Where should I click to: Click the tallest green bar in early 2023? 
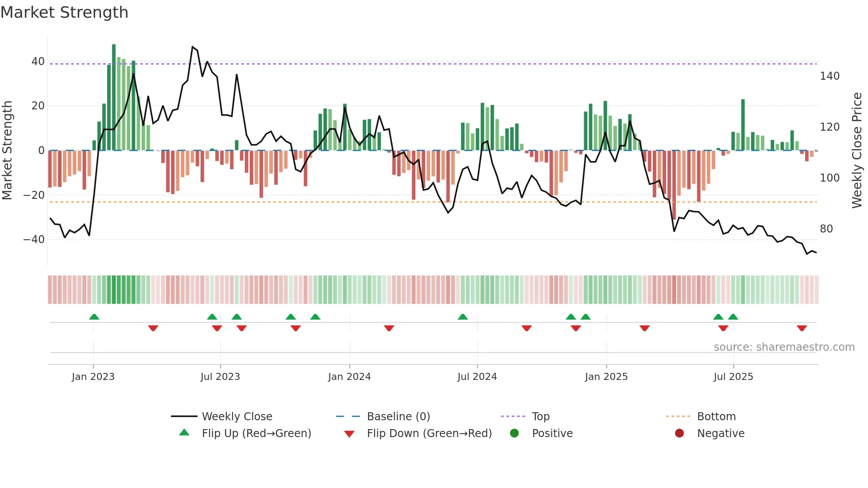(114, 97)
